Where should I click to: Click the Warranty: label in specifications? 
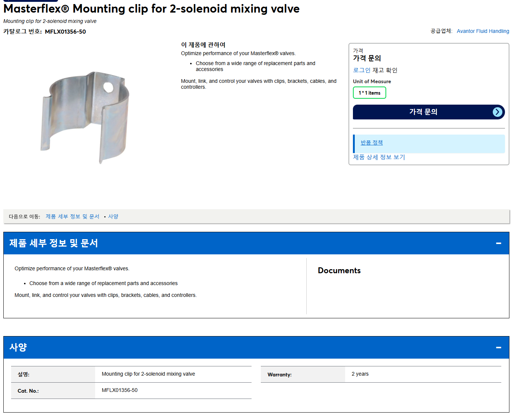coord(280,375)
